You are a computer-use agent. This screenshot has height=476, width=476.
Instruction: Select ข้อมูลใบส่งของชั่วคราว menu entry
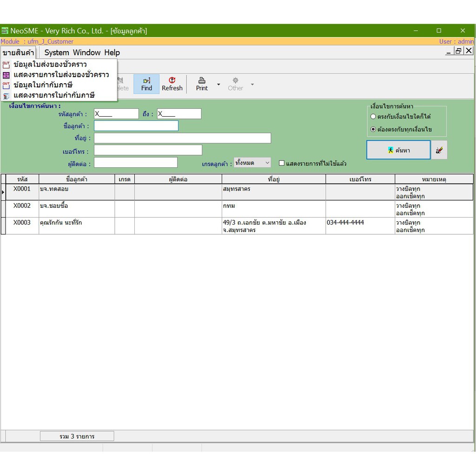click(59, 64)
